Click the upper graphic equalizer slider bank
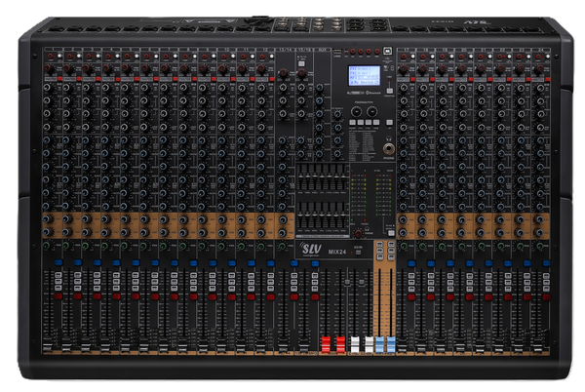 click(323, 178)
